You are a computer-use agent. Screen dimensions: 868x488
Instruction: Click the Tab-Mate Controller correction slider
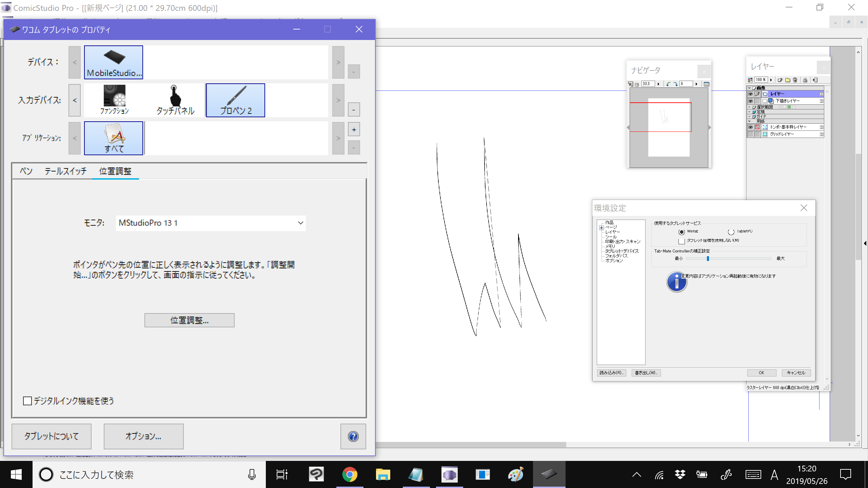coord(708,259)
